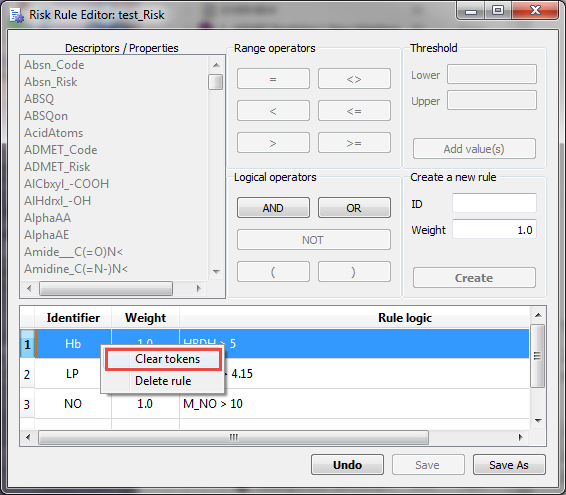This screenshot has height=495, width=566.
Task: Click descriptors list vertical scroll thumb
Action: [x=216, y=82]
